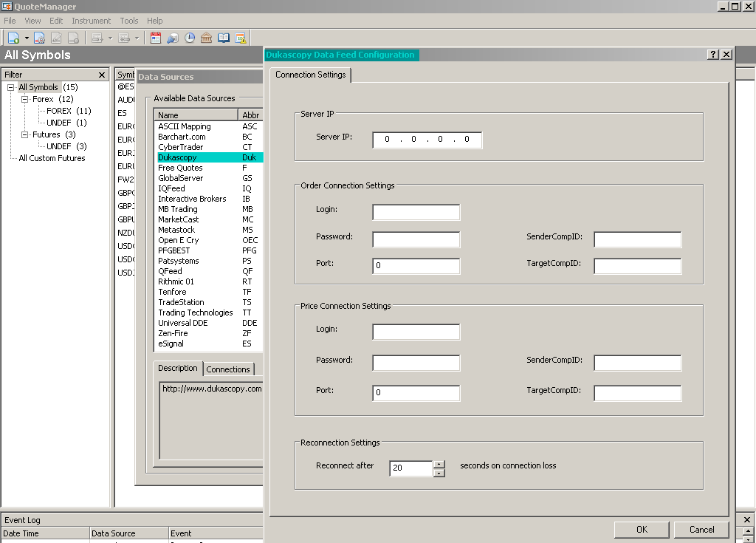Open the Tools menu

[x=128, y=21]
